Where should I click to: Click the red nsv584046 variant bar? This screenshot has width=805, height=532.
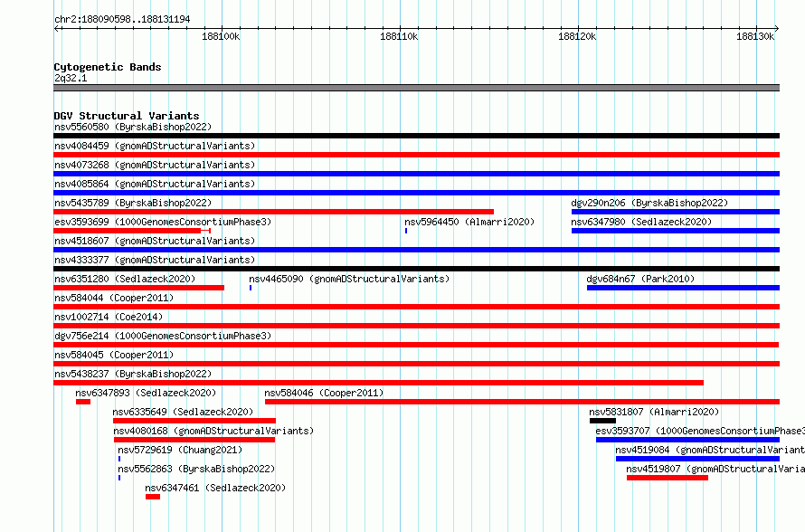pyautogui.click(x=522, y=402)
